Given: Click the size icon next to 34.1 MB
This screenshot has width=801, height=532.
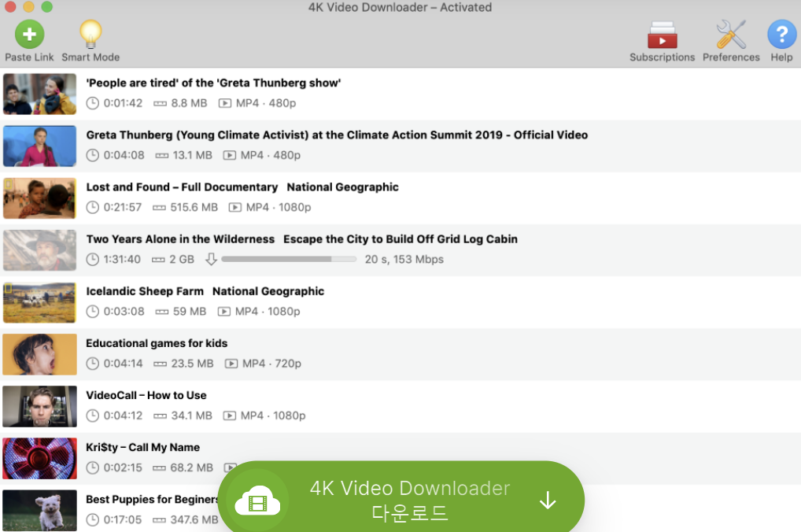Looking at the screenshot, I should [x=160, y=416].
